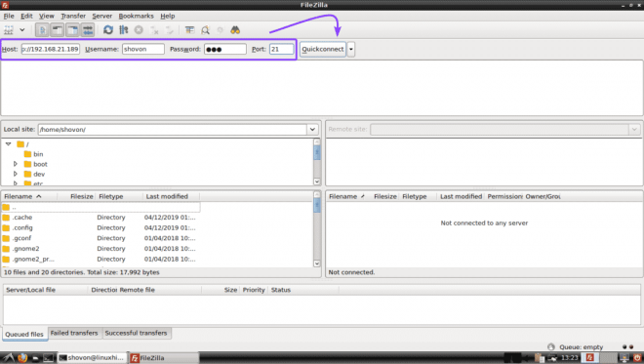This screenshot has width=644, height=364.
Task: Open the Local site path dropdown
Action: click(312, 130)
